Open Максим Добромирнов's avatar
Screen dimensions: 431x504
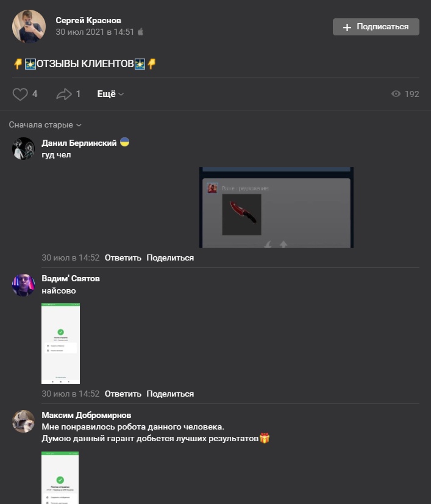pos(23,422)
